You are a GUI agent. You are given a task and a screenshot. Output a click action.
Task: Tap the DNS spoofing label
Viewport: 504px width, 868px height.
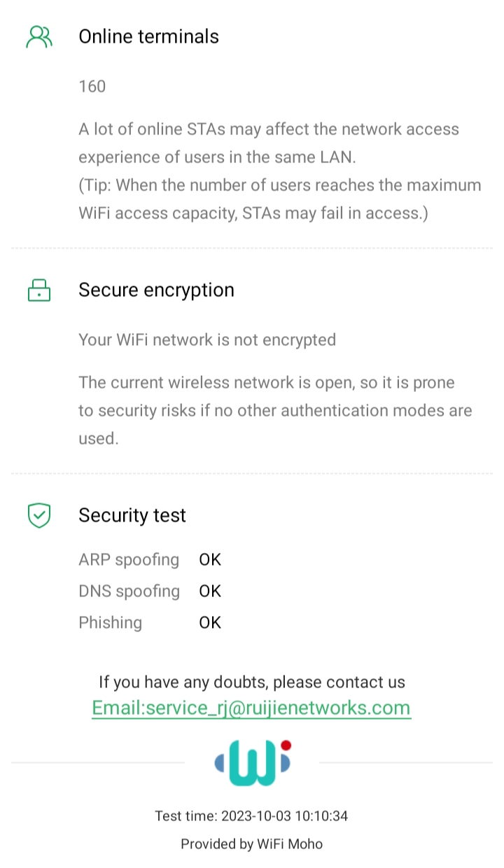[129, 591]
